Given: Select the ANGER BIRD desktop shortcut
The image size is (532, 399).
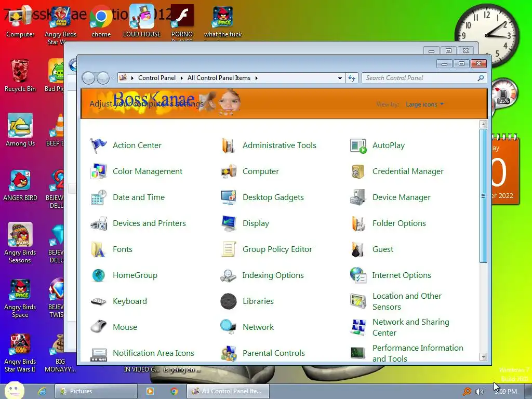Looking at the screenshot, I should pos(20,185).
